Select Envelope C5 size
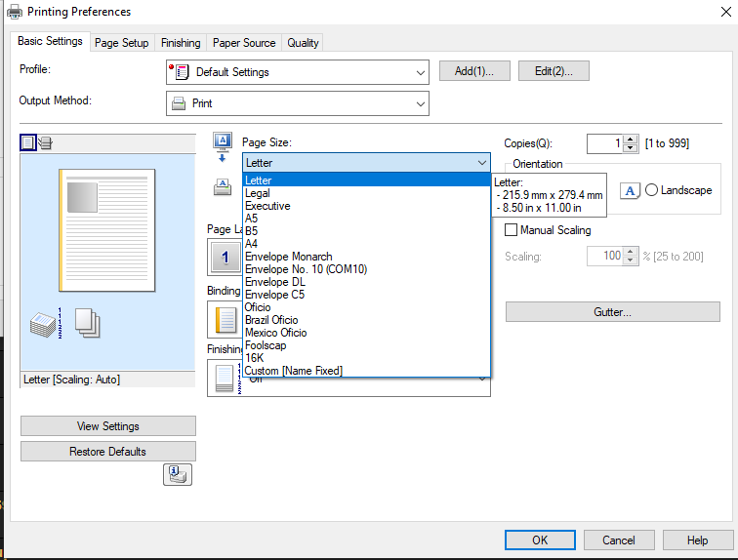 366,295
